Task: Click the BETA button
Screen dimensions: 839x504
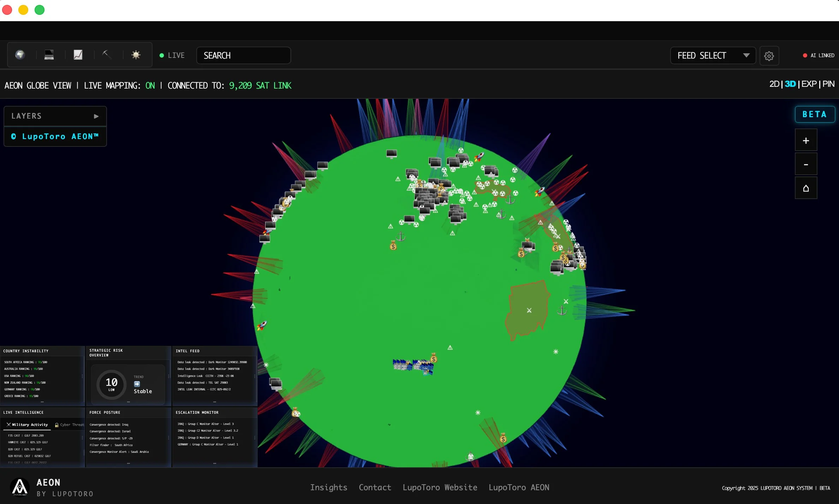Action: click(x=814, y=114)
